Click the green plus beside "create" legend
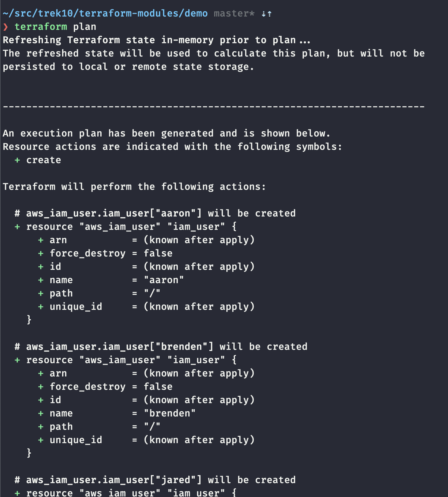The height and width of the screenshot is (497, 448). [x=17, y=160]
